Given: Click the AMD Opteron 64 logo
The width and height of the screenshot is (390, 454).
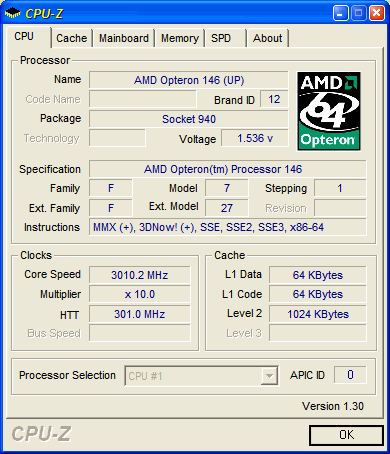Looking at the screenshot, I should click(329, 111).
